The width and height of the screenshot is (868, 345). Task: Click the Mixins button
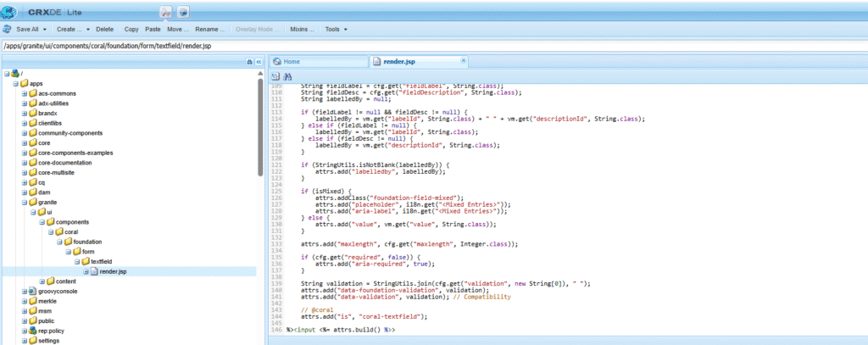tap(303, 29)
